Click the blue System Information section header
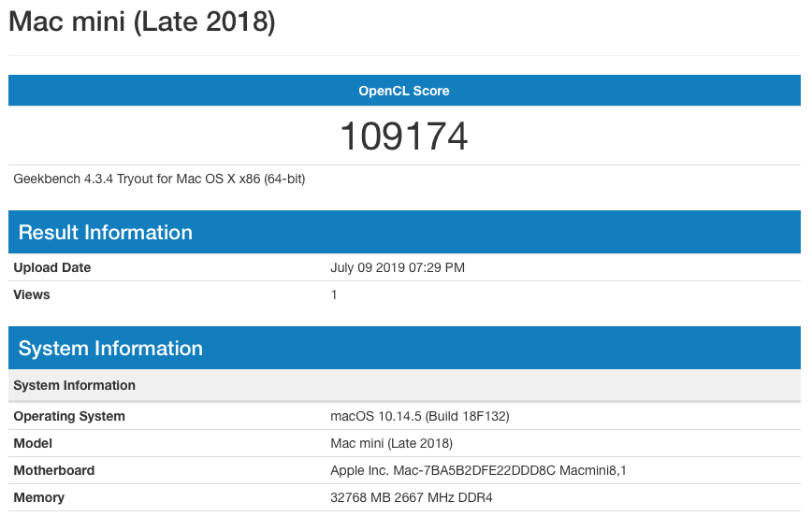The image size is (812, 516). pos(404,349)
